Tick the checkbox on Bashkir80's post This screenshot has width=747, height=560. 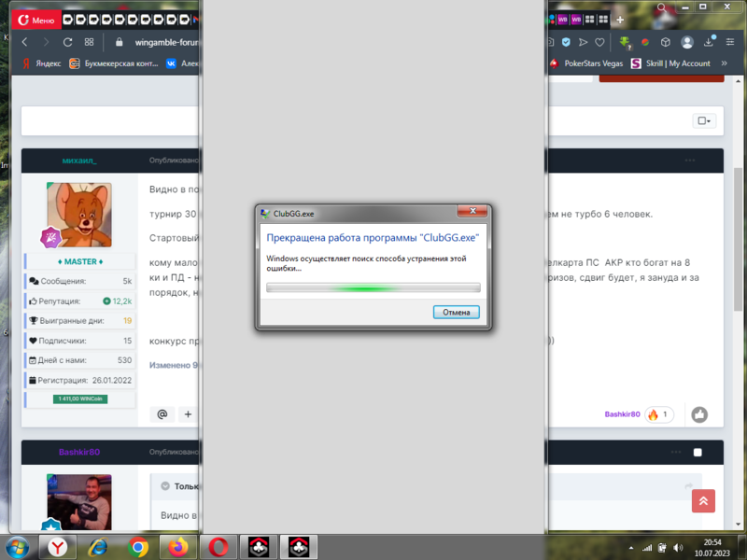coord(698,453)
